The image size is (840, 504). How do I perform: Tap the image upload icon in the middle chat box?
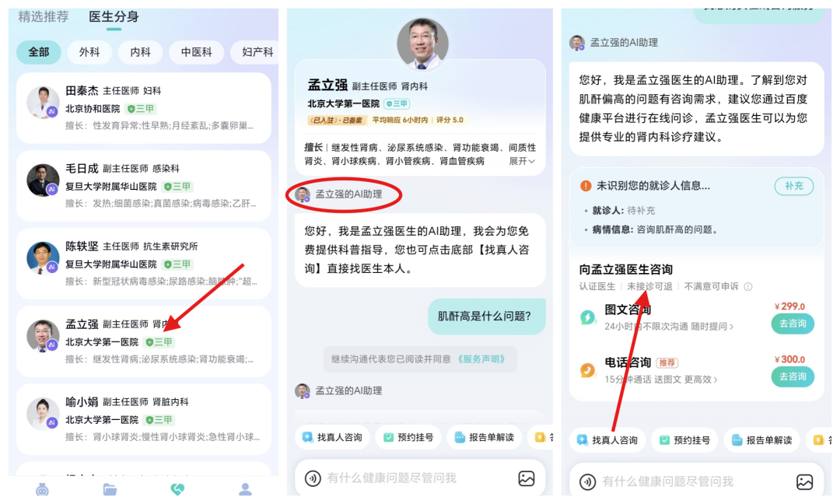[526, 478]
